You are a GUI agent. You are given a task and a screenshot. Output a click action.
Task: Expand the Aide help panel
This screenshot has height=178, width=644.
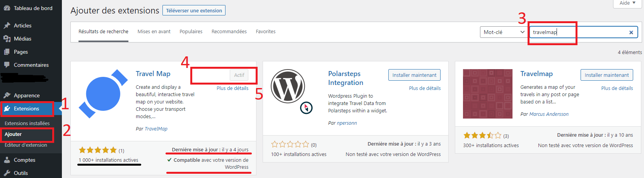tap(627, 3)
